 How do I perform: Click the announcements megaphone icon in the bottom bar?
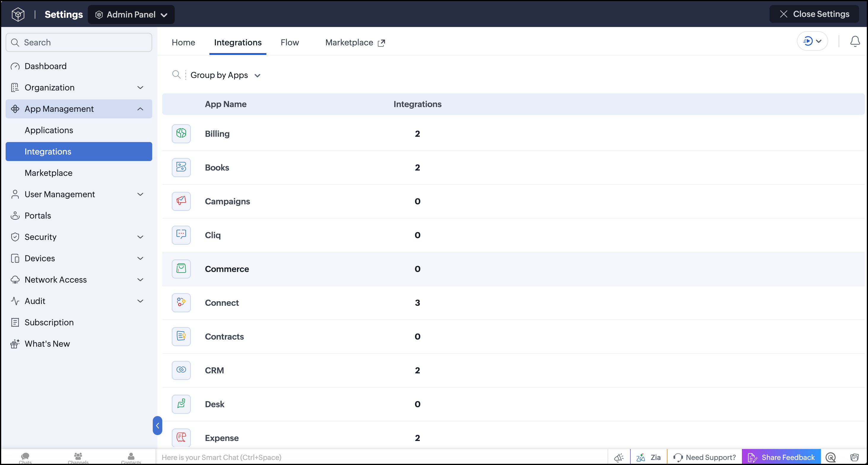pos(619,457)
